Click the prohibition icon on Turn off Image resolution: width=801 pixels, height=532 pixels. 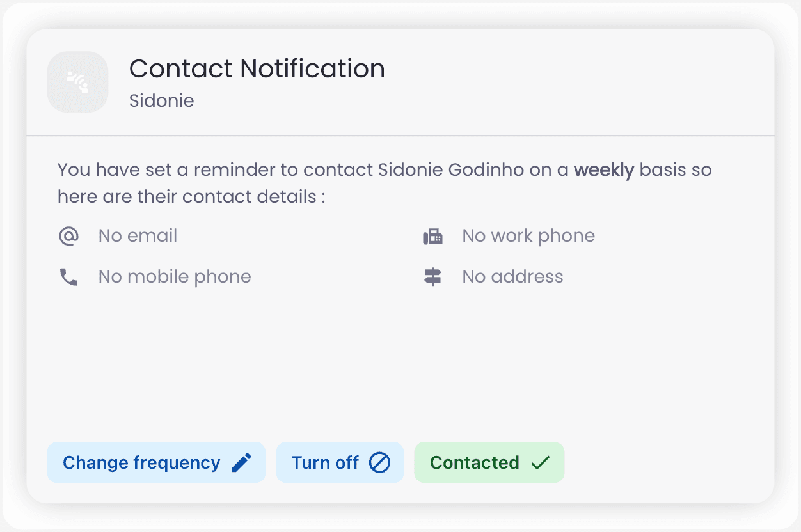381,462
